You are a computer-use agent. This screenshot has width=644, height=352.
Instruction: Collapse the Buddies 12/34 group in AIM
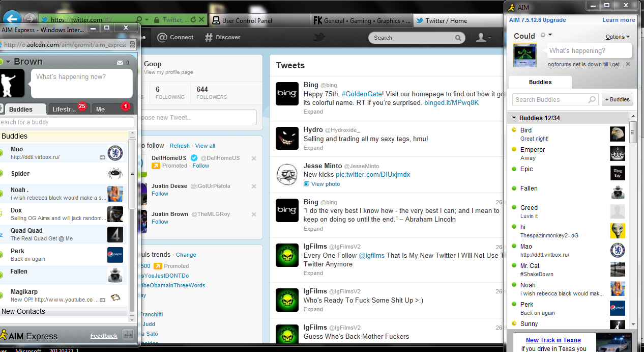point(514,118)
